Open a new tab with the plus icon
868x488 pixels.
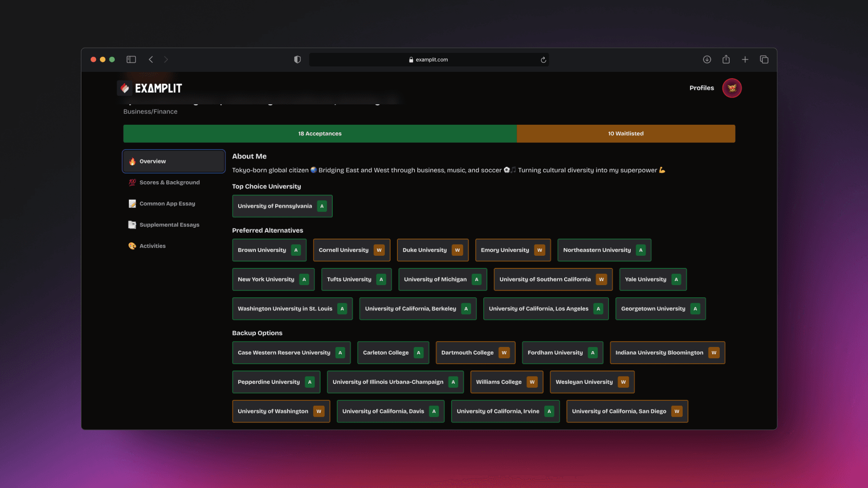(x=745, y=59)
